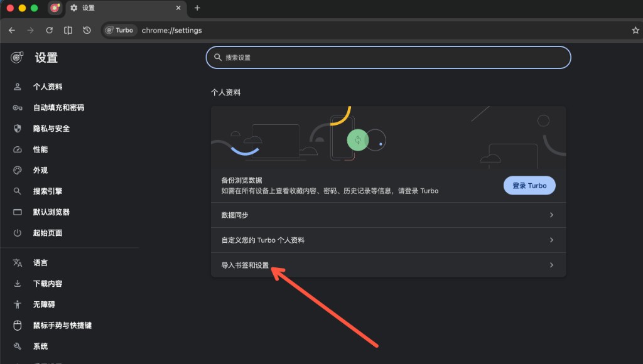Image resolution: width=643 pixels, height=364 pixels.
Task: Click the forward navigation arrow
Action: [x=30, y=30]
